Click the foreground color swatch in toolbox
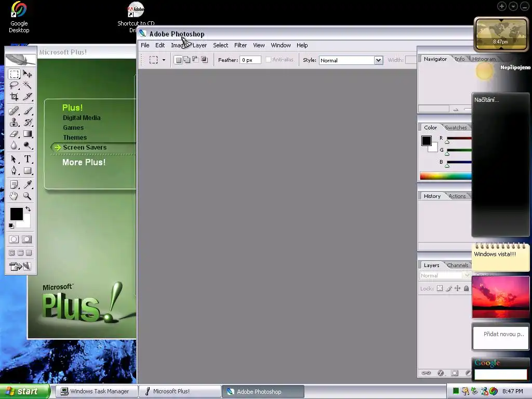 [x=16, y=214]
